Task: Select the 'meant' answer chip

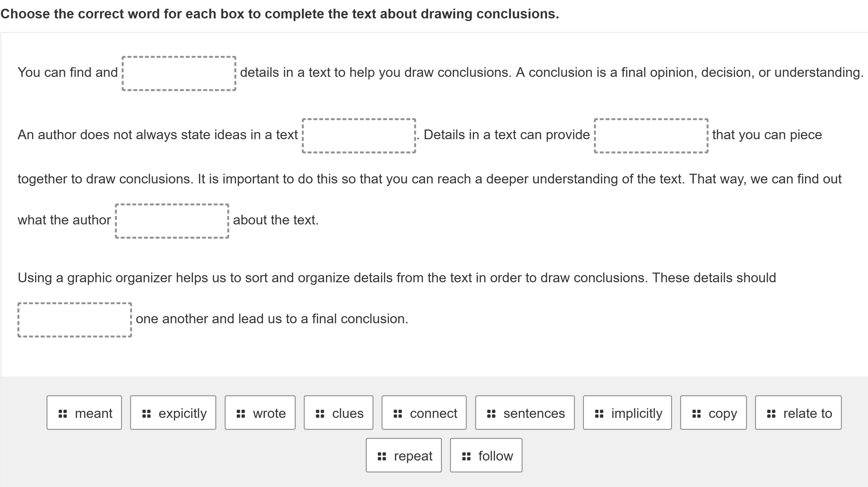Action: coord(84,413)
